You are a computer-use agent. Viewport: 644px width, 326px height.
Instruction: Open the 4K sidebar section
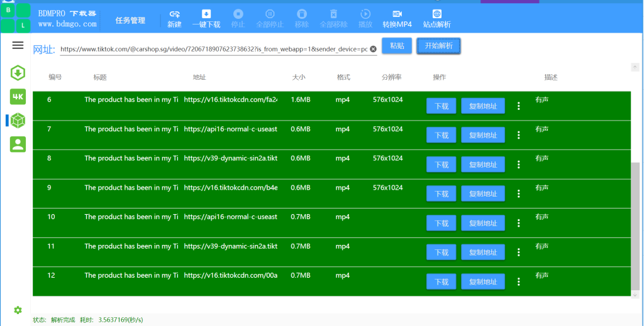18,97
